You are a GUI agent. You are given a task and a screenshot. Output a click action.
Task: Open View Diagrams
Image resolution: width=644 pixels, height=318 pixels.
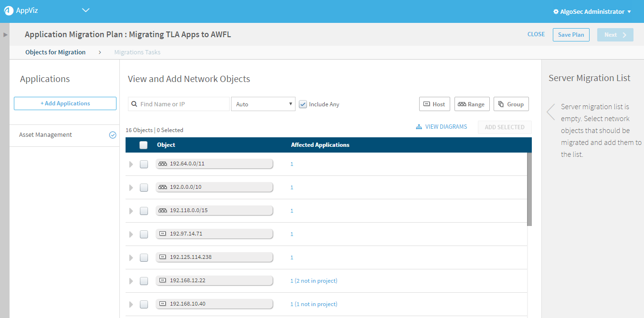pyautogui.click(x=441, y=127)
